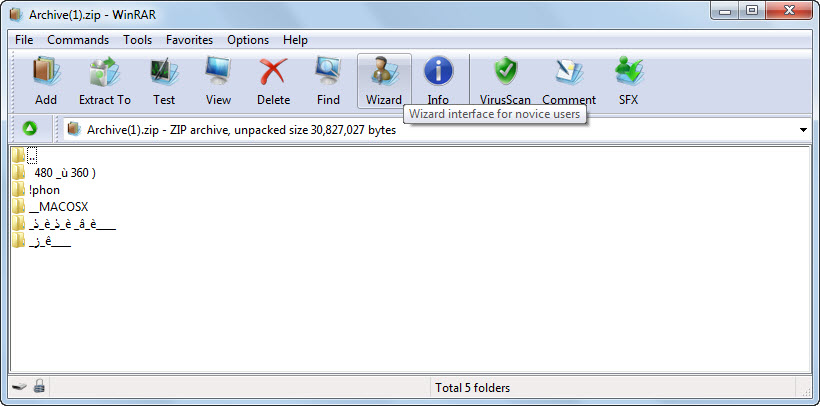
Task: Open the File menu
Action: 24,40
